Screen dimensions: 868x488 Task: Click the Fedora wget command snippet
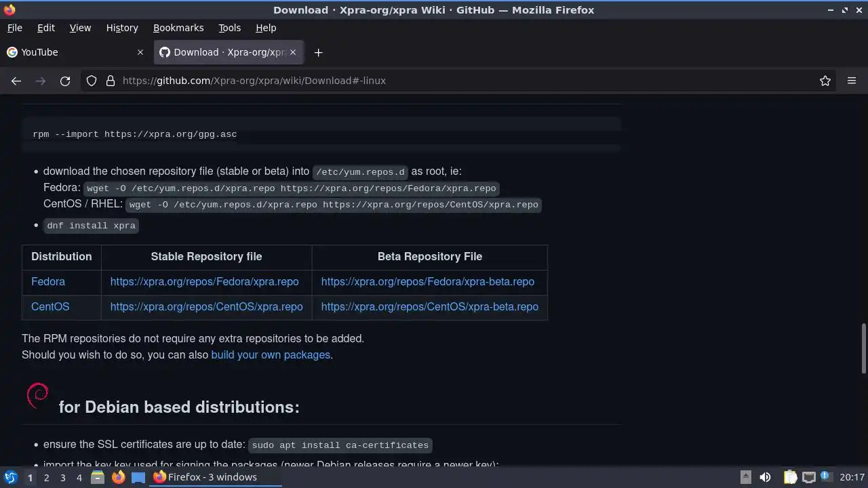(x=292, y=188)
